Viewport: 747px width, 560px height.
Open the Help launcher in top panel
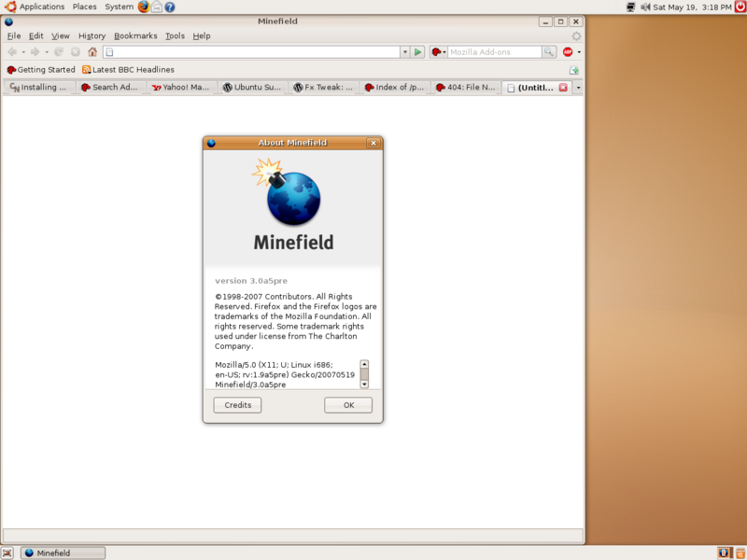pyautogui.click(x=170, y=7)
